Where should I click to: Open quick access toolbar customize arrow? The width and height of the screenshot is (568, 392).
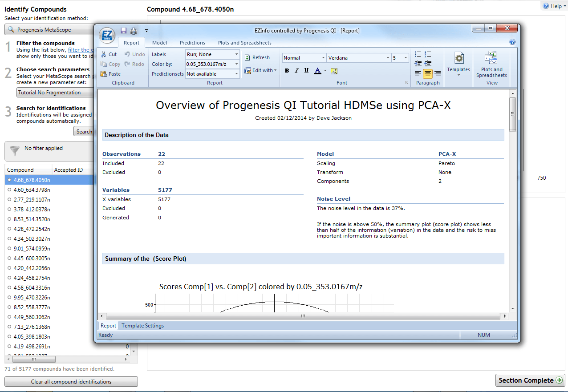coord(146,31)
